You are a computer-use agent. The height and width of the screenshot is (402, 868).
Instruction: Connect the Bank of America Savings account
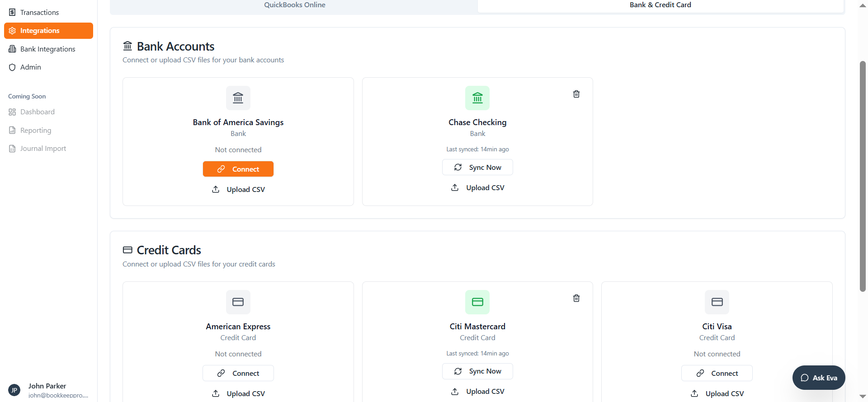click(238, 169)
